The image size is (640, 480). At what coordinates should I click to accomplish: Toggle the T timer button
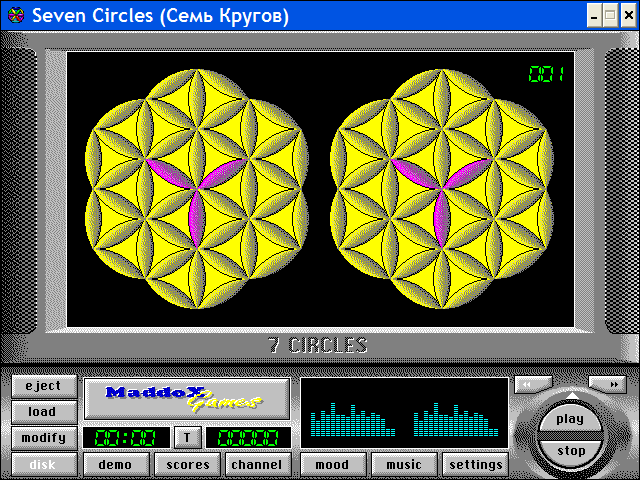(x=187, y=438)
